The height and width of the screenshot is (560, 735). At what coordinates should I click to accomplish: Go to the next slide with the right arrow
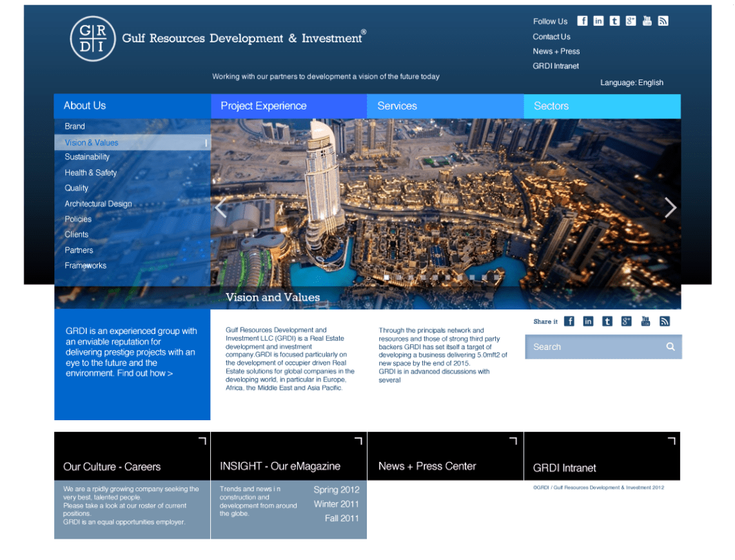(670, 208)
